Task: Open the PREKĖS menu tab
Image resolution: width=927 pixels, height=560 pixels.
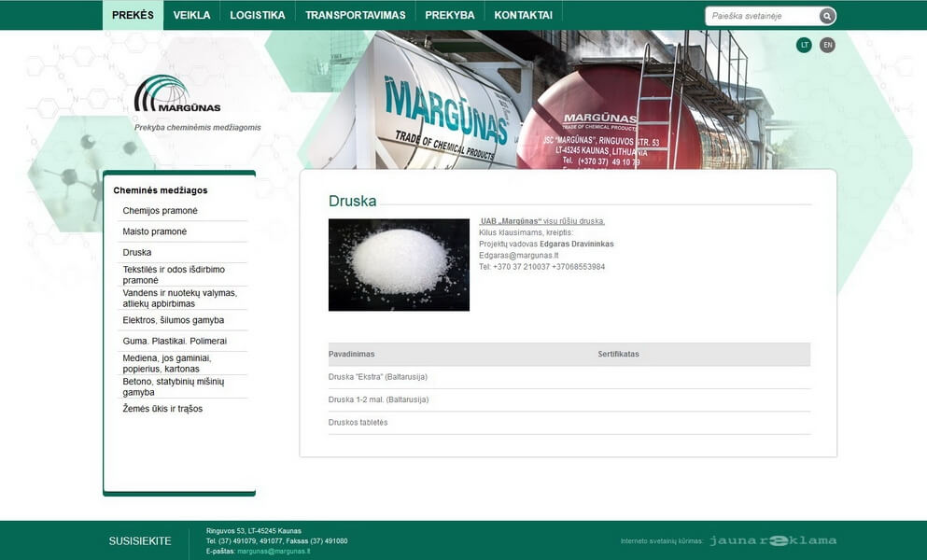Action: tap(133, 15)
